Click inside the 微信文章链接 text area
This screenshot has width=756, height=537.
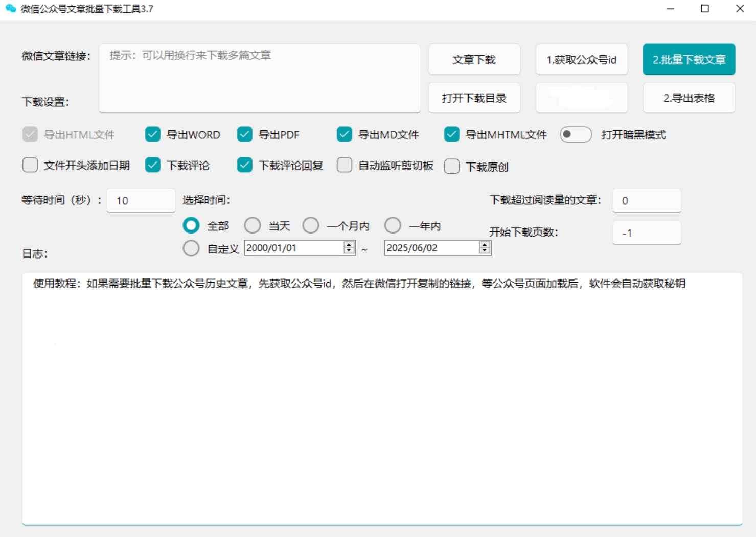(x=259, y=77)
